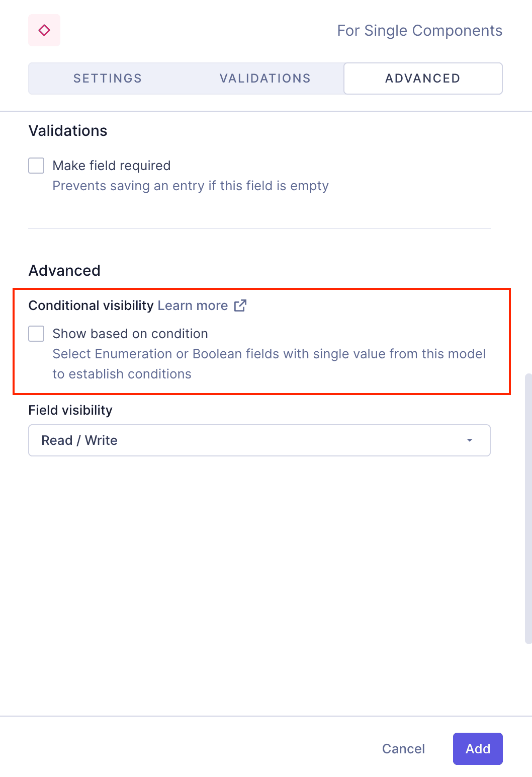Check Show based on condition
The height and width of the screenshot is (777, 532).
point(36,333)
